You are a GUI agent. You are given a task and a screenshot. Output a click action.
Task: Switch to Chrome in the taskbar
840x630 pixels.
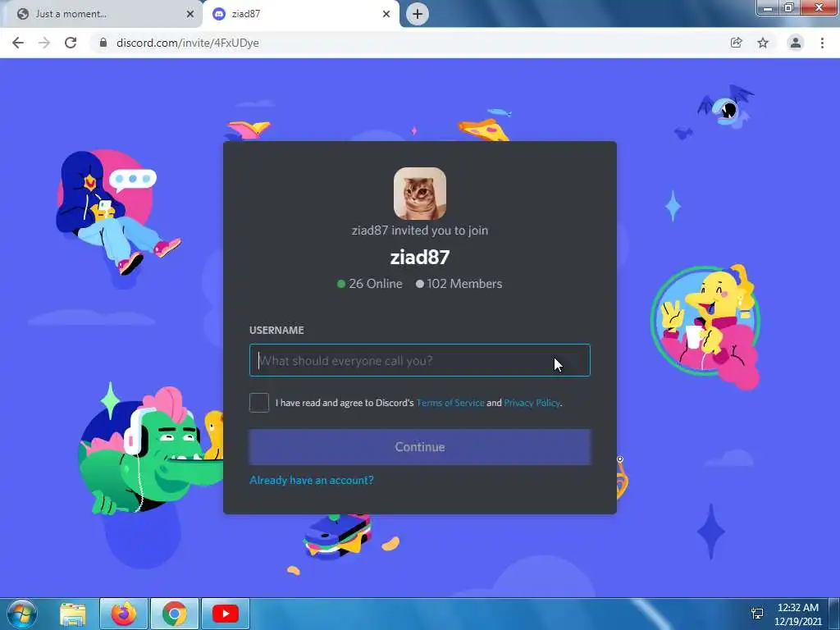(x=174, y=614)
